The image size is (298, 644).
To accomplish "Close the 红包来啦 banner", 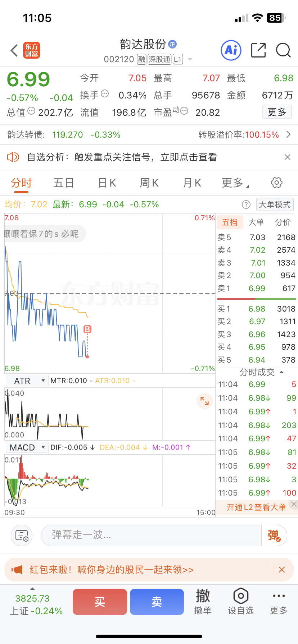I will click(282, 570).
